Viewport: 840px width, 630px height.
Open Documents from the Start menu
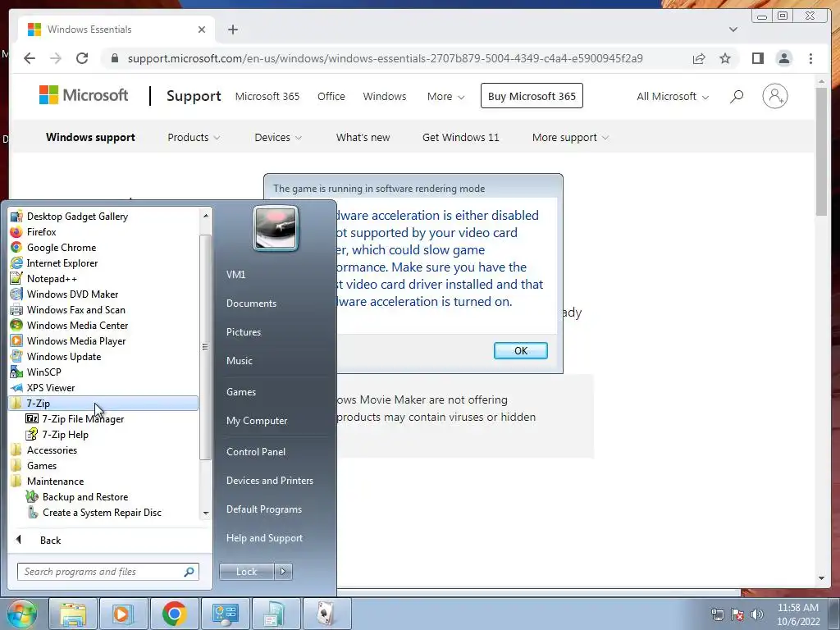(x=251, y=304)
